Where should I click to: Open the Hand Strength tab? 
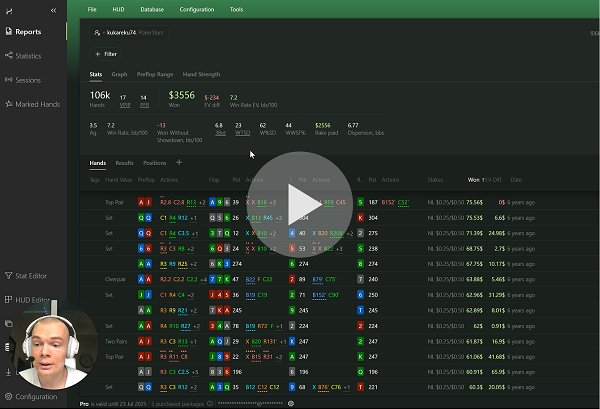pos(199,74)
